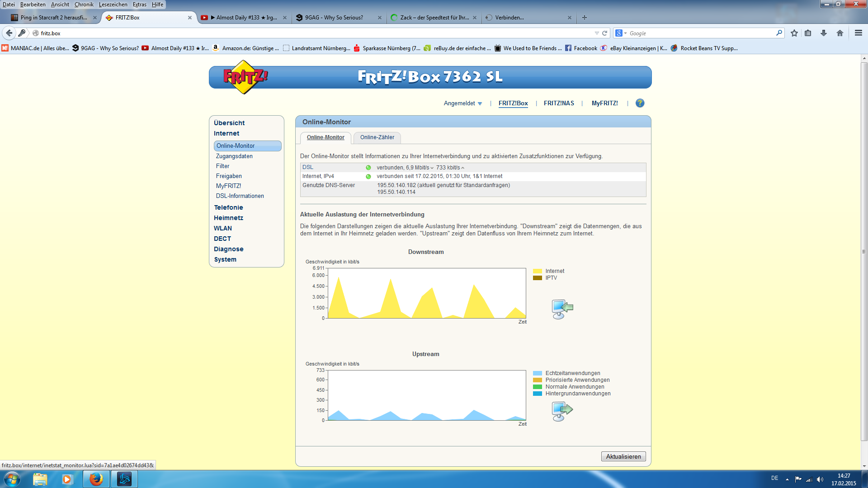Open the FRITZ!NAS link

point(559,103)
